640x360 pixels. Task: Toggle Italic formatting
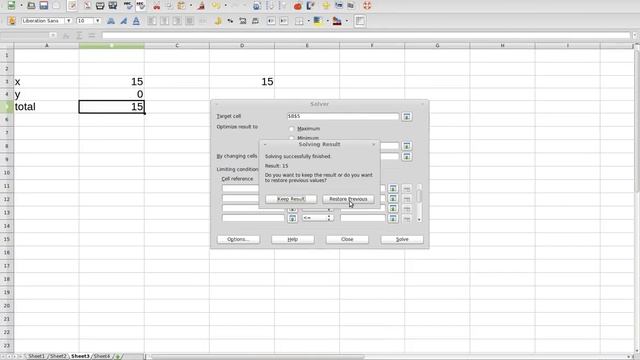[x=123, y=21]
